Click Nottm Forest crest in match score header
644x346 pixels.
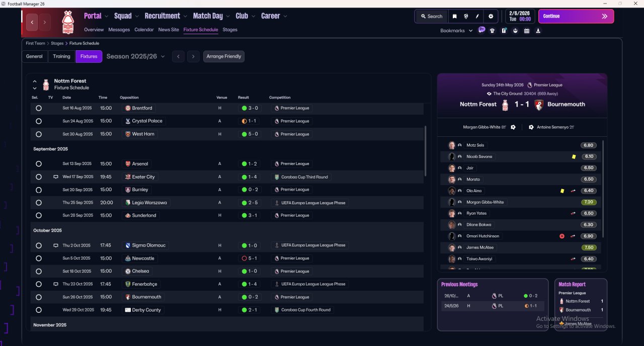(506, 105)
